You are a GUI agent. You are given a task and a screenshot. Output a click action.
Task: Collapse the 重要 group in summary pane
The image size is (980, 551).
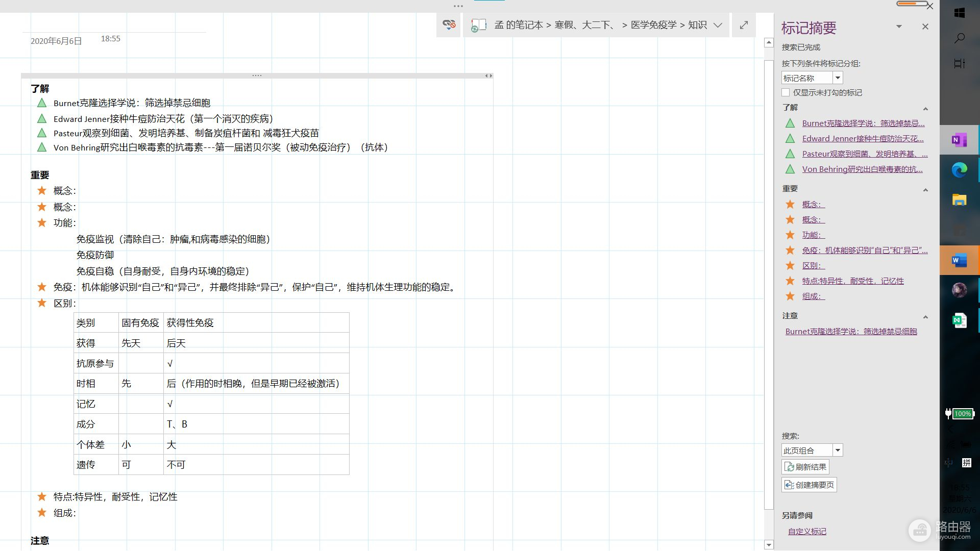[925, 190]
